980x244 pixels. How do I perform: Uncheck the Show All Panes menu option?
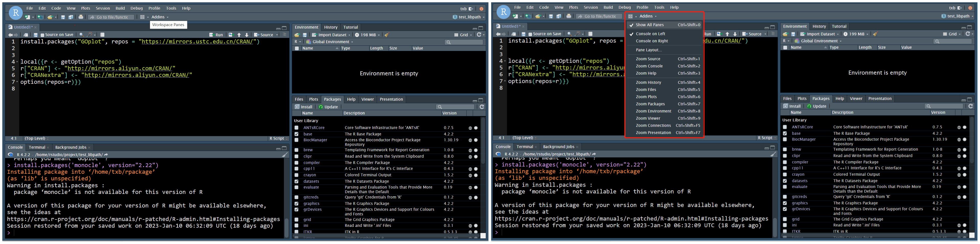pos(649,25)
